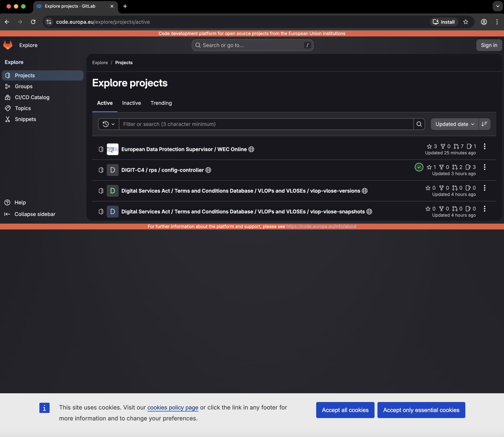Screen dimensions: 504x437
Task: Open the vlop-vlose-versions project
Action: click(x=241, y=191)
